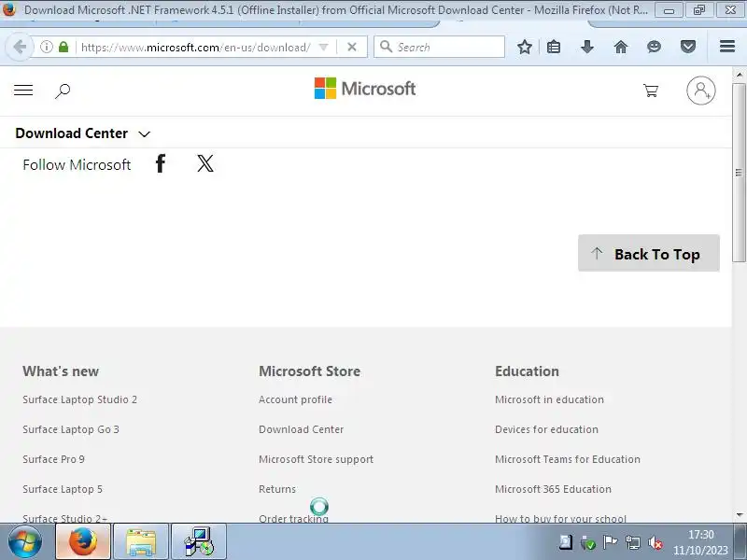Sign in with account avatar icon
The image size is (747, 560).
pyautogui.click(x=701, y=90)
